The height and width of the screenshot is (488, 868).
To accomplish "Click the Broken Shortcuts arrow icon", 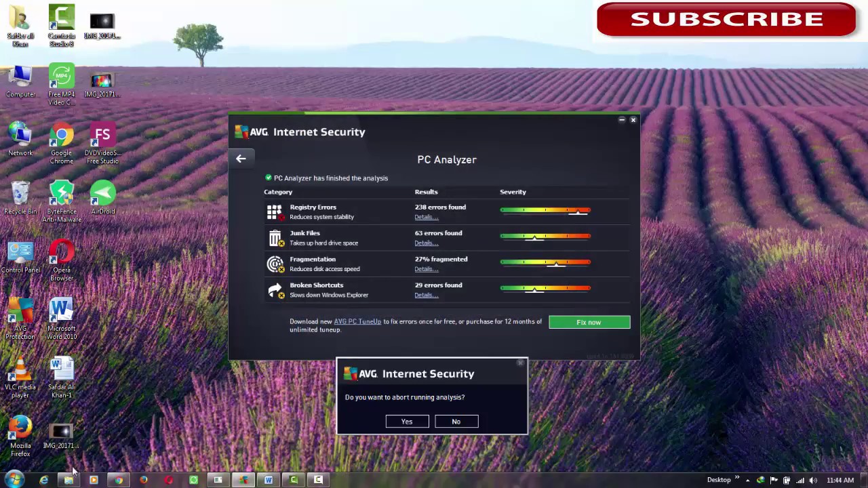I will pyautogui.click(x=275, y=290).
